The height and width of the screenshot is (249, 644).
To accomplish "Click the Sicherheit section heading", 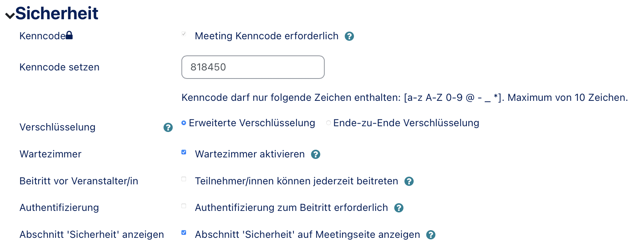I will tap(57, 13).
